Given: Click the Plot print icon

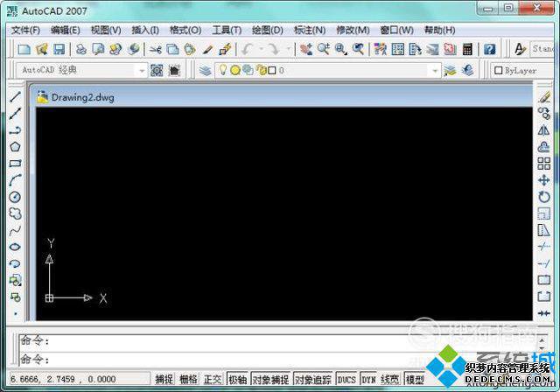Looking at the screenshot, I should [81, 49].
